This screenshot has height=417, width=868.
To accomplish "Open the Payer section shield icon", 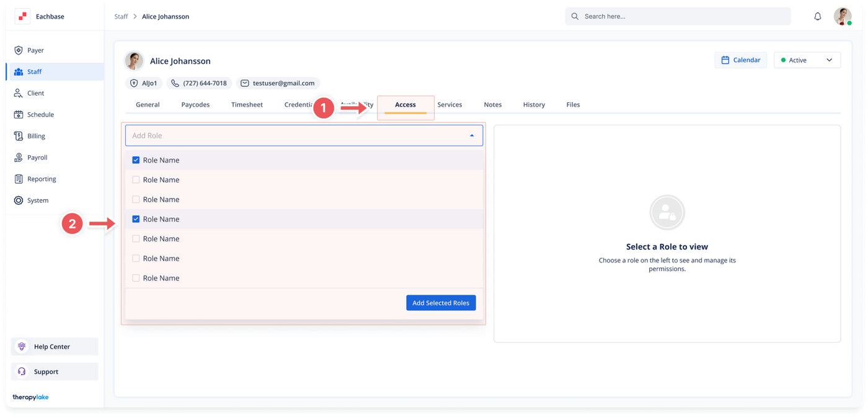I will click(x=19, y=50).
